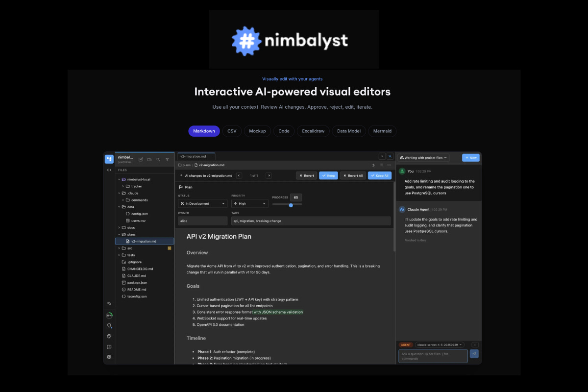Open the tab list dropdown arrow

(x=382, y=156)
